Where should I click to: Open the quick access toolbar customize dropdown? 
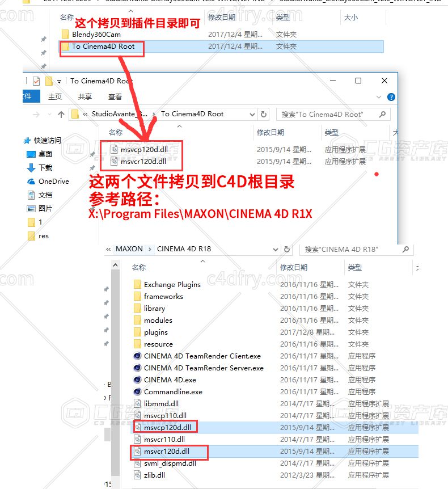[59, 82]
